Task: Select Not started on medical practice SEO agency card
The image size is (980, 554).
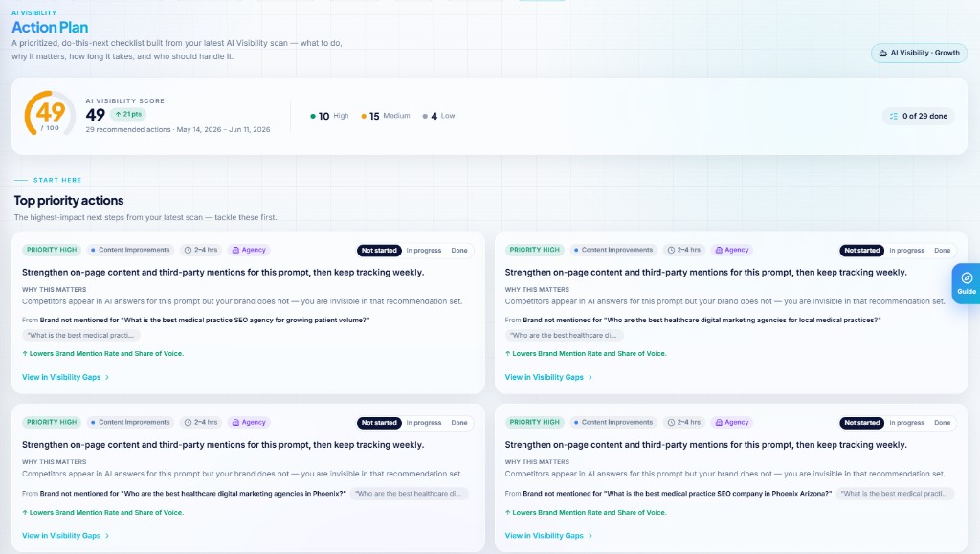Action: coord(379,251)
